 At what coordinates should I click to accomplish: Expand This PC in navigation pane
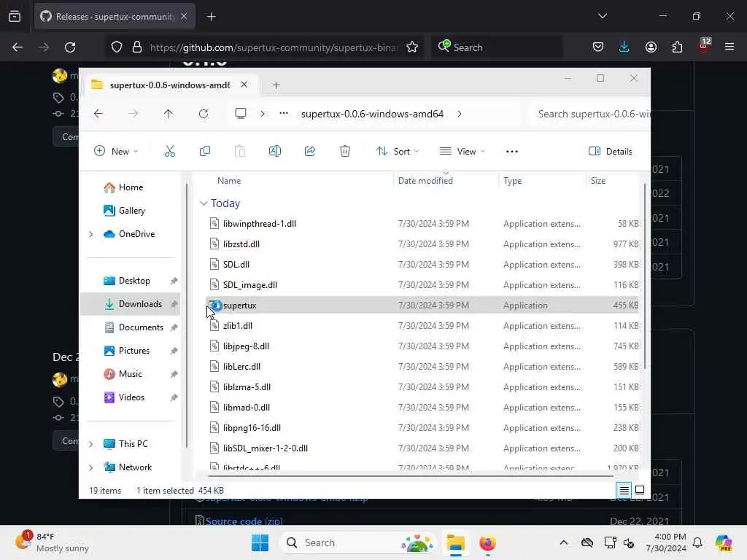pos(90,444)
